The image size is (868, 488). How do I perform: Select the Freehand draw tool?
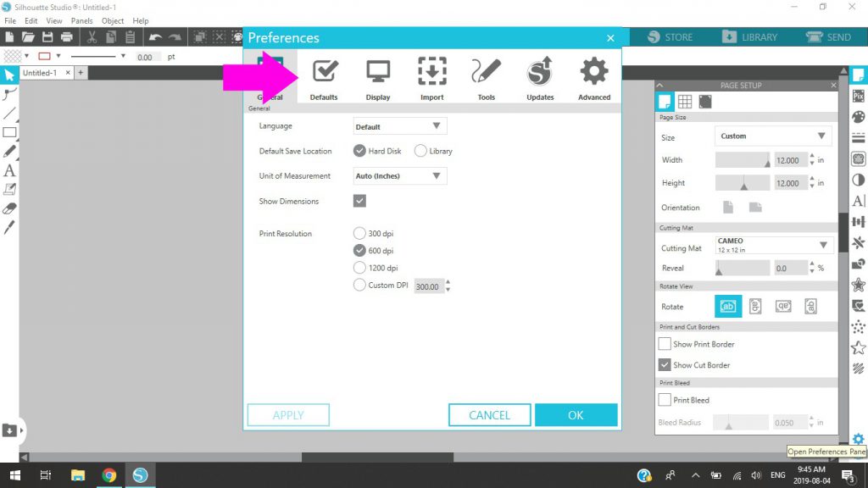point(9,151)
